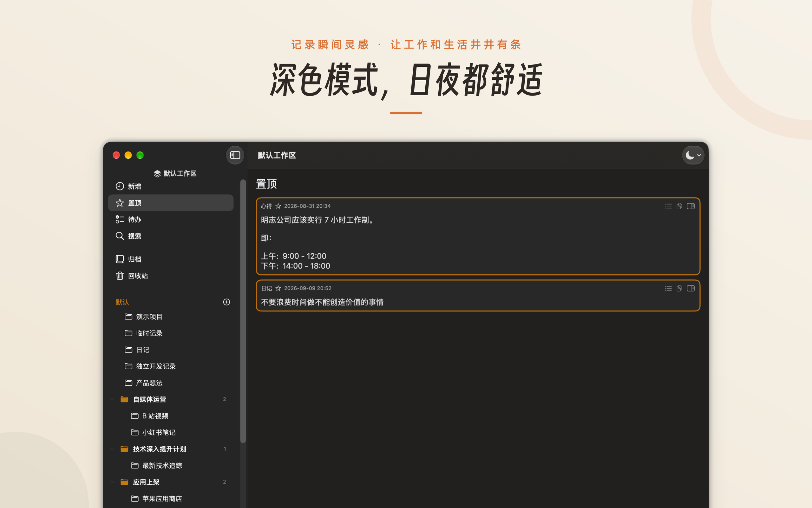Click the 2026-09-09 20:52 timestamp
Screen dimensions: 812x508
tap(308, 288)
